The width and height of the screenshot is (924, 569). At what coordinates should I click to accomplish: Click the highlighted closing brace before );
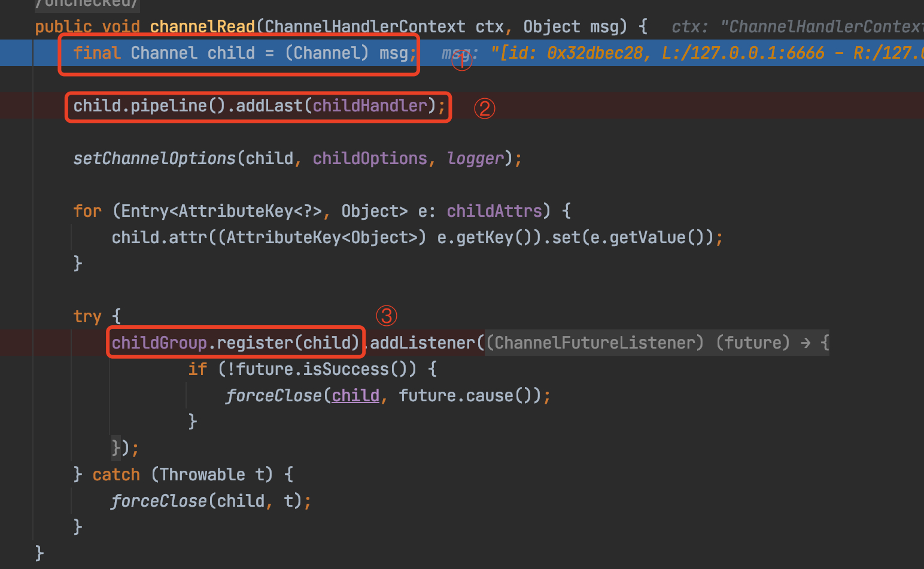coord(116,449)
